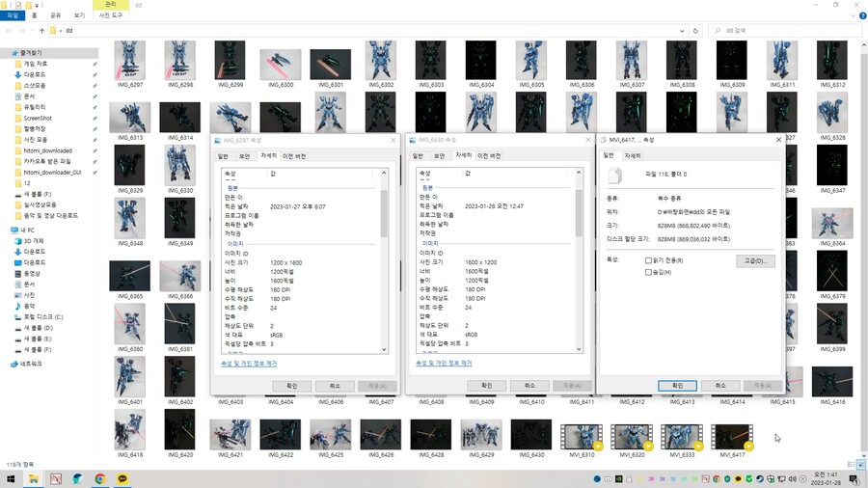The height and width of the screenshot is (488, 868).
Task: Go up one folder level arrow
Action: click(x=41, y=31)
